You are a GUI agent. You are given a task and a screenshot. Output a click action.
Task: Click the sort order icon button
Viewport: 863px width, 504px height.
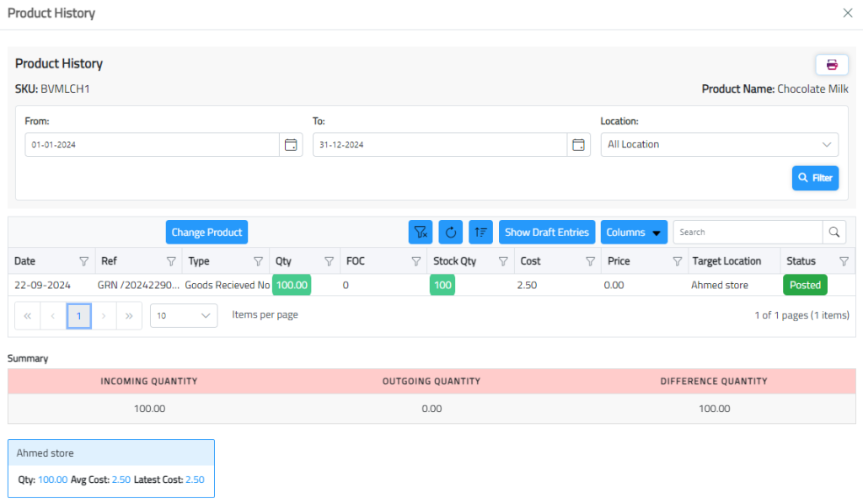coord(480,233)
